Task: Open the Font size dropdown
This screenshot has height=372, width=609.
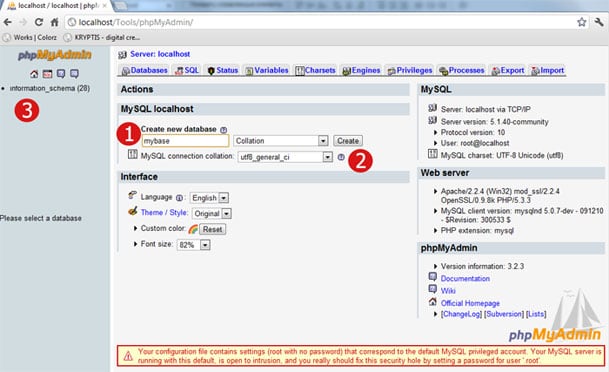Action: [x=193, y=245]
